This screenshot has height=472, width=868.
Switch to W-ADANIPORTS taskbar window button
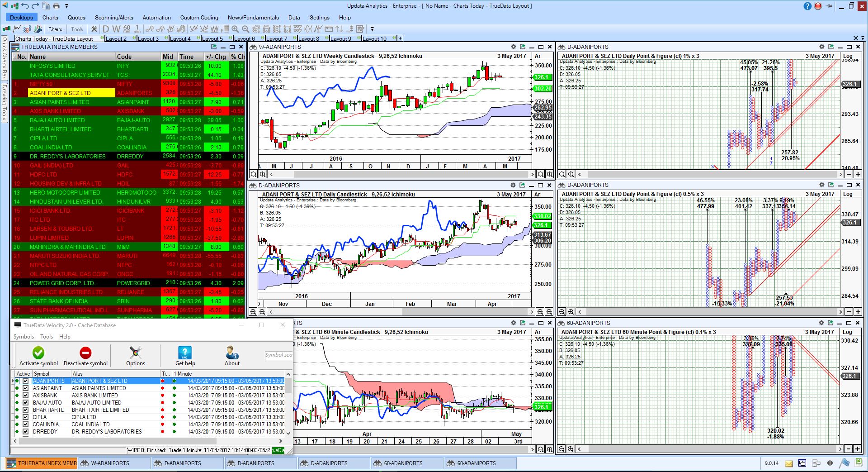pos(115,463)
